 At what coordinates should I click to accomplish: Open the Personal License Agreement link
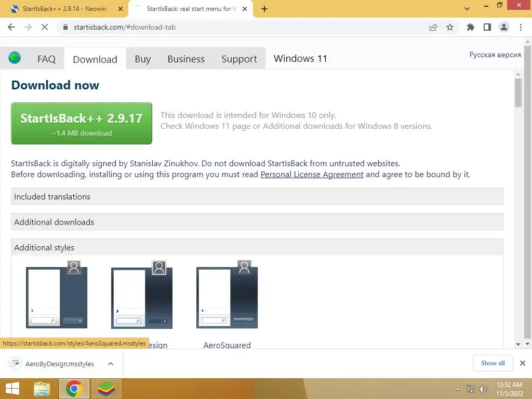click(312, 175)
